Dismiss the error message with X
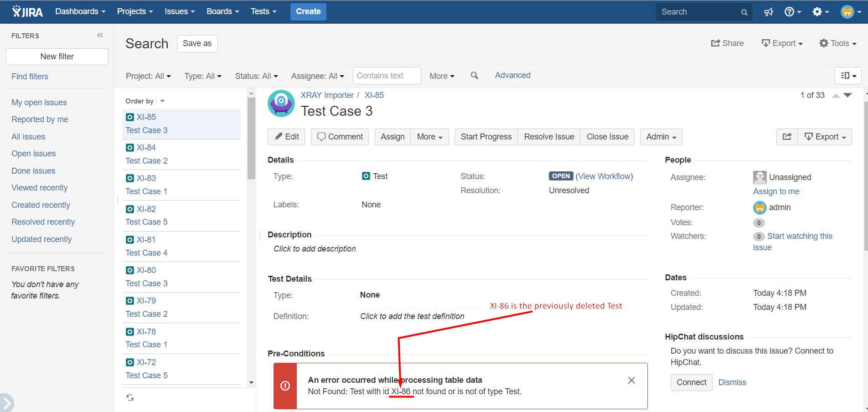 [x=631, y=380]
